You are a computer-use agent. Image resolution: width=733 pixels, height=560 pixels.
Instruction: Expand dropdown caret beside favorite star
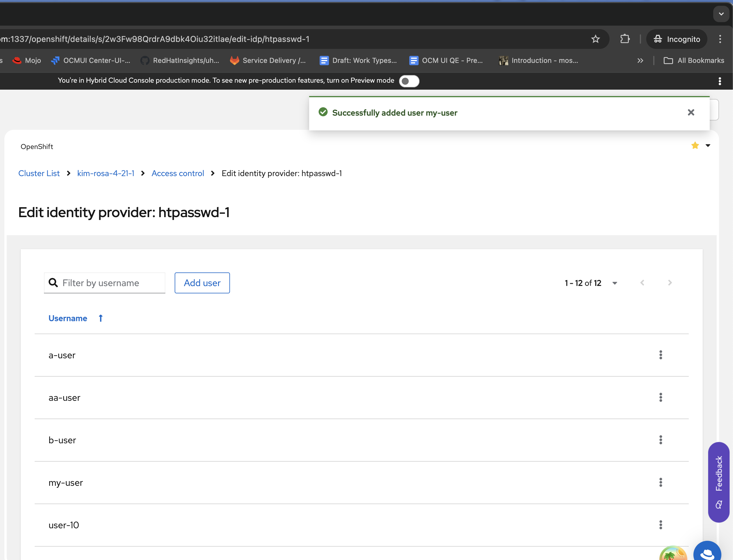pos(708,146)
